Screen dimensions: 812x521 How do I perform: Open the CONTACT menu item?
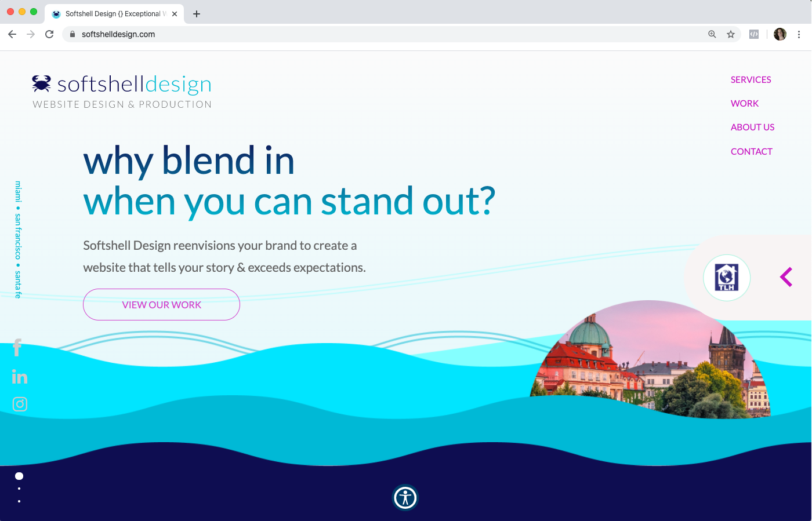pos(752,151)
